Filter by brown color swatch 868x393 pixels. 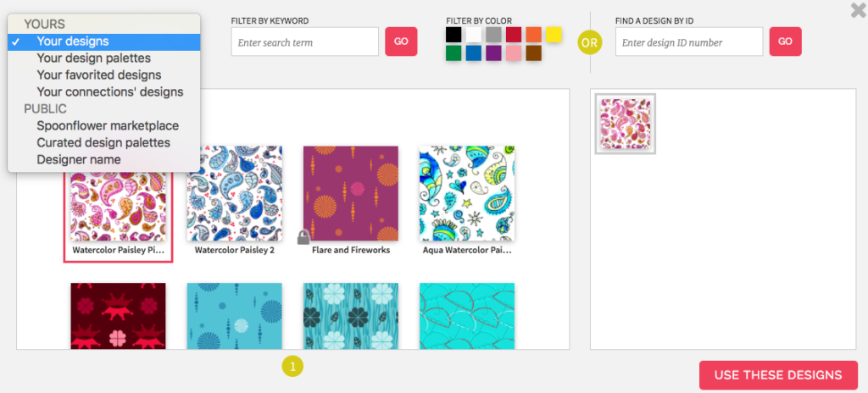pyautogui.click(x=533, y=53)
